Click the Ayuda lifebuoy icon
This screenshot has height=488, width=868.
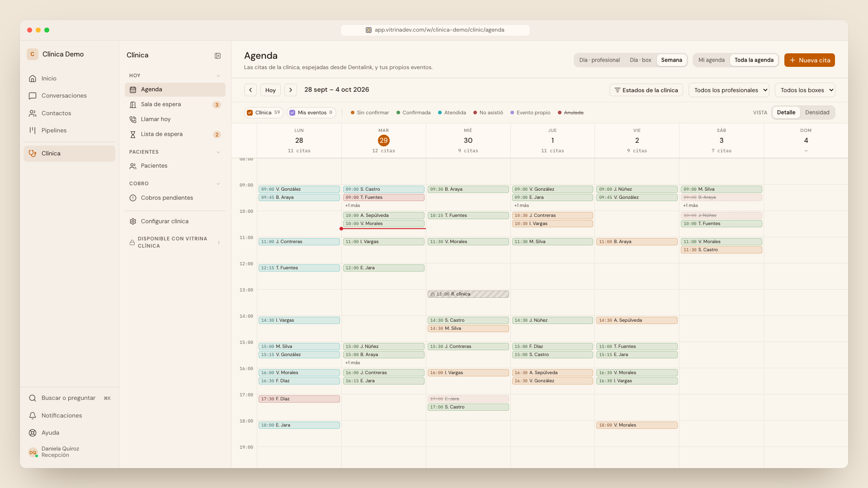(33, 433)
